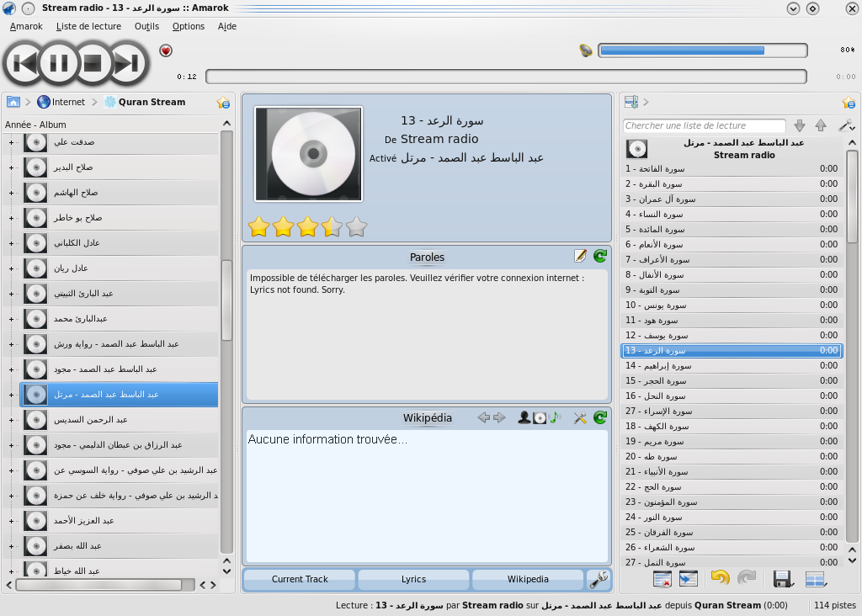Open the Amarok menu
Image resolution: width=862 pixels, height=616 pixels.
[x=26, y=26]
